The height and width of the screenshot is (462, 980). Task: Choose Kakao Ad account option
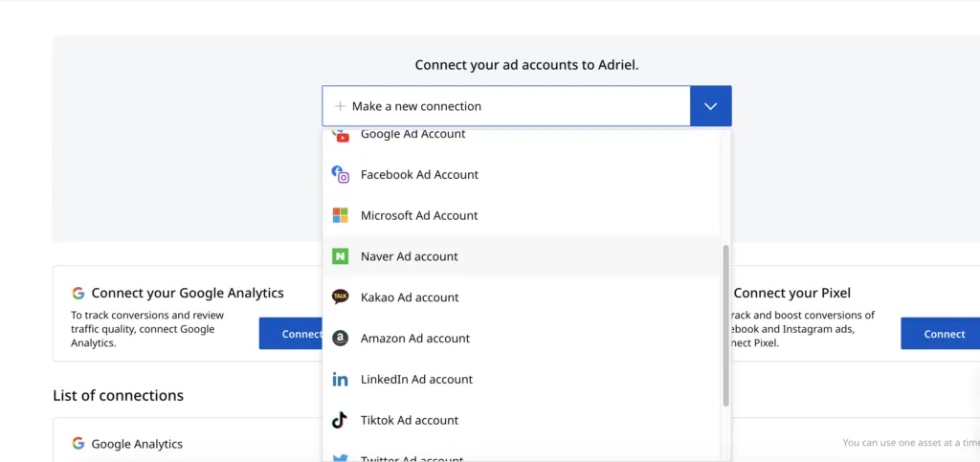(522, 297)
